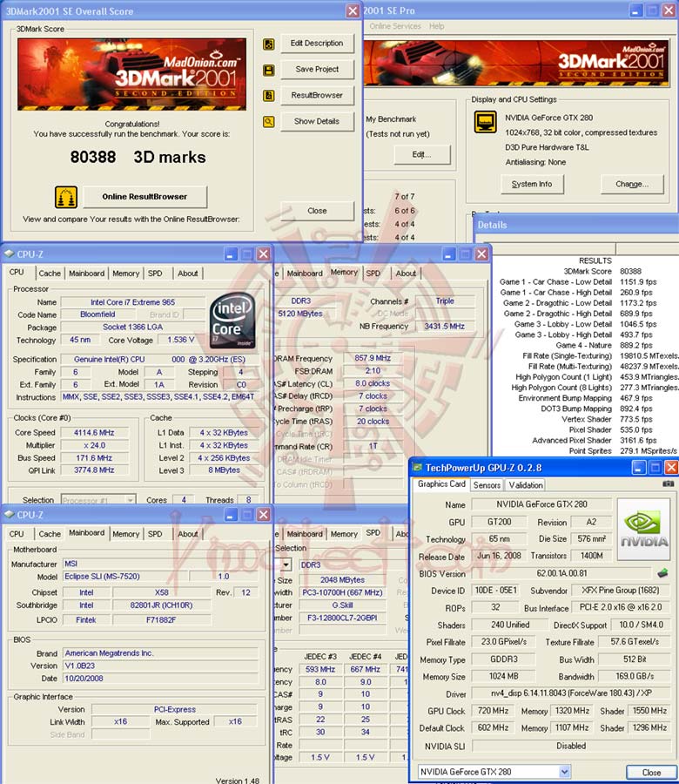Click the System Info button
Screen dimensions: 679x784
tap(532, 184)
